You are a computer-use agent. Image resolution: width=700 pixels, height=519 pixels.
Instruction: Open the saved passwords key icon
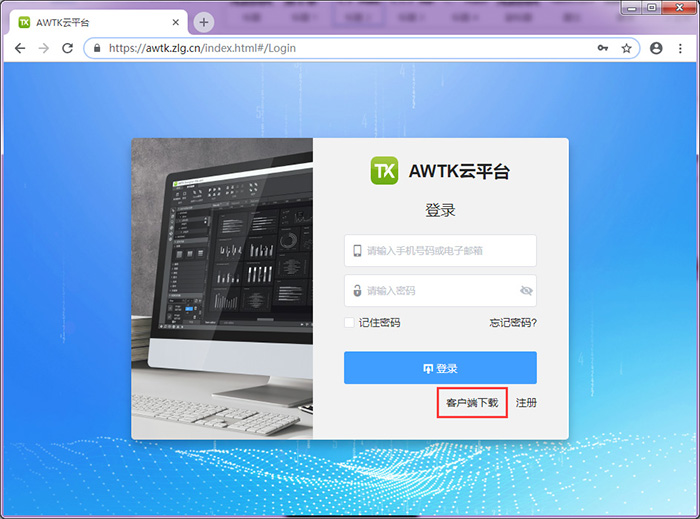(603, 48)
